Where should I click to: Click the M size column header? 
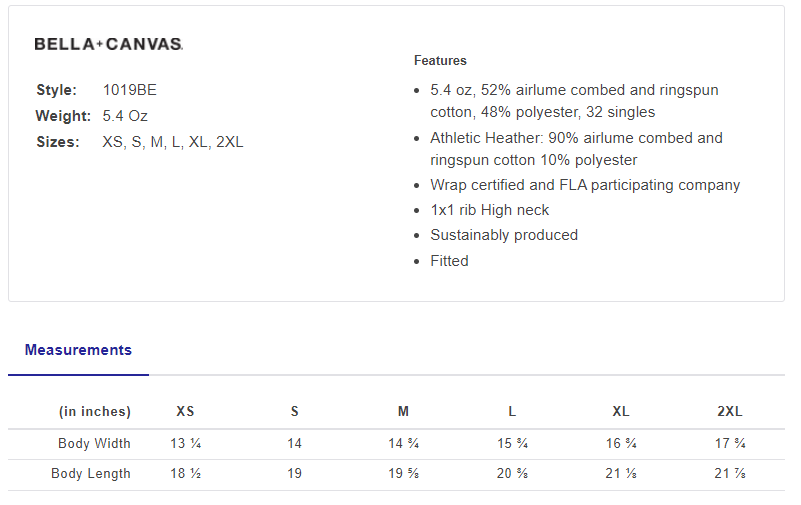coord(403,411)
